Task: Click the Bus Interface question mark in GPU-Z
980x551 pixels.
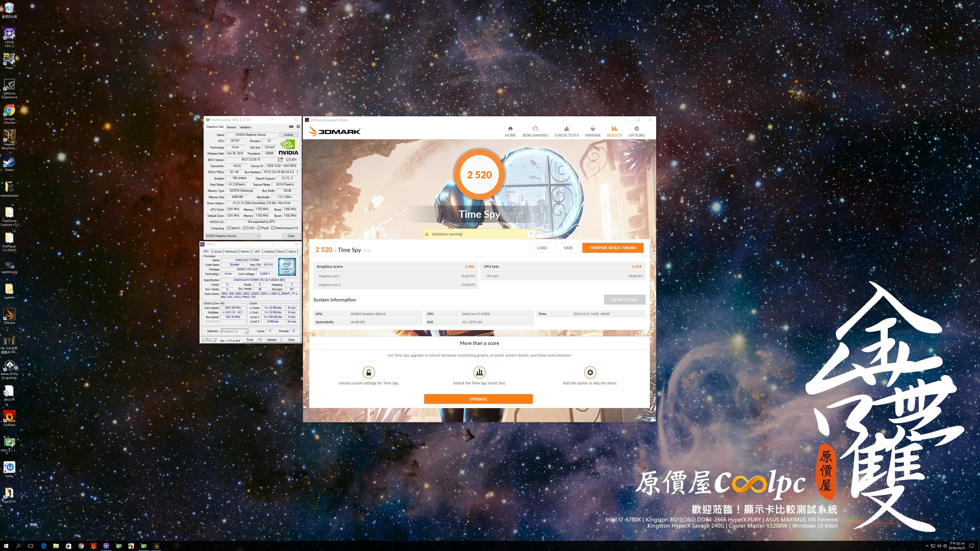Action: pyautogui.click(x=297, y=172)
